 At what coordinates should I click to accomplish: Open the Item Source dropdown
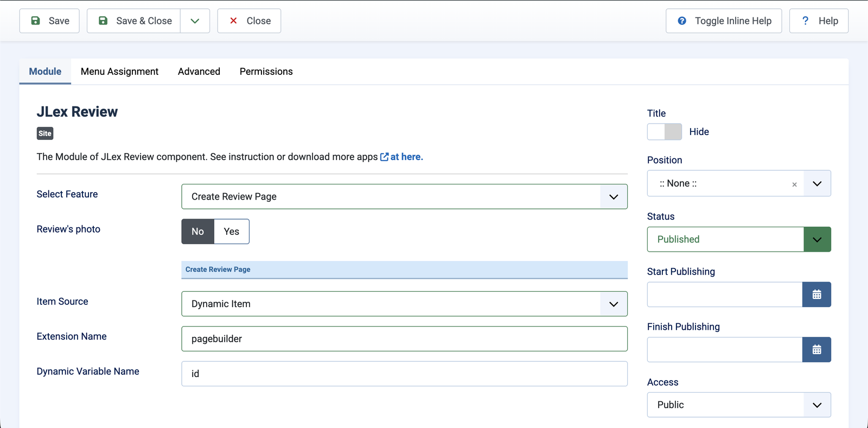pos(404,304)
